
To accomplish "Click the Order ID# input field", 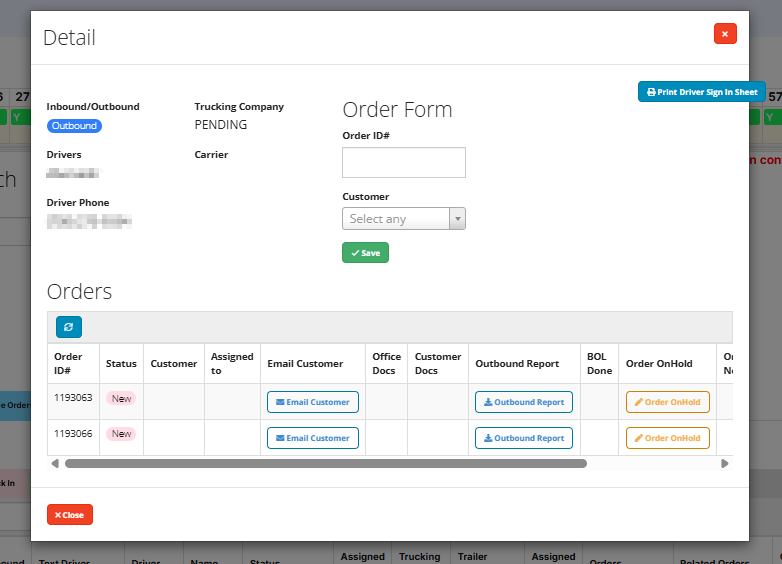I will [x=403, y=163].
